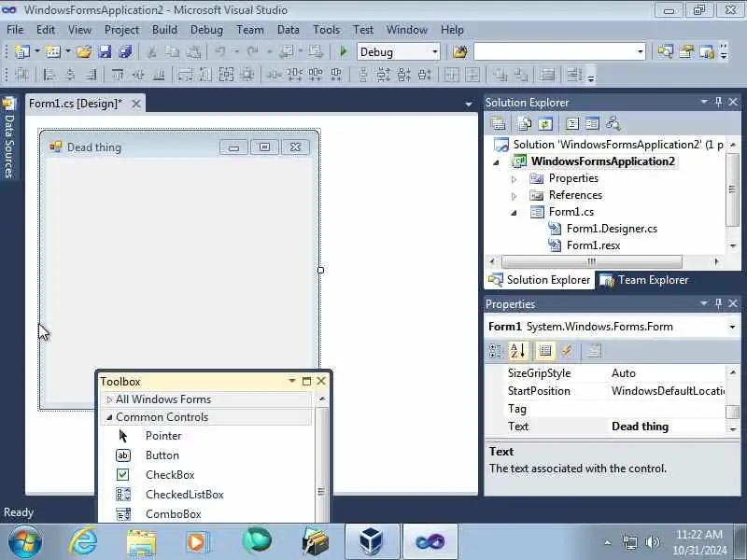Open Windows Start menu orb
Viewport: 747px width, 560px height.
pyautogui.click(x=25, y=542)
